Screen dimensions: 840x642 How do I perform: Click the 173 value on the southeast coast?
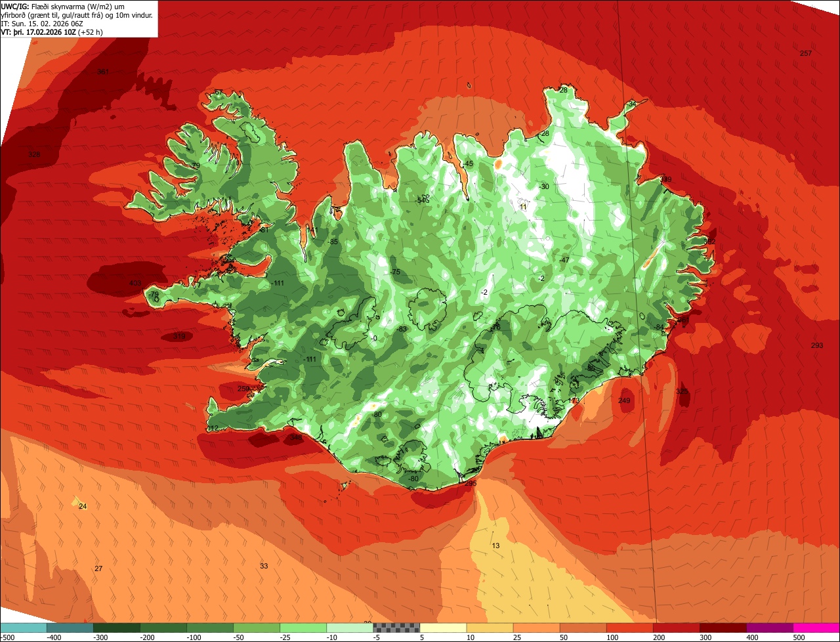pyautogui.click(x=574, y=400)
